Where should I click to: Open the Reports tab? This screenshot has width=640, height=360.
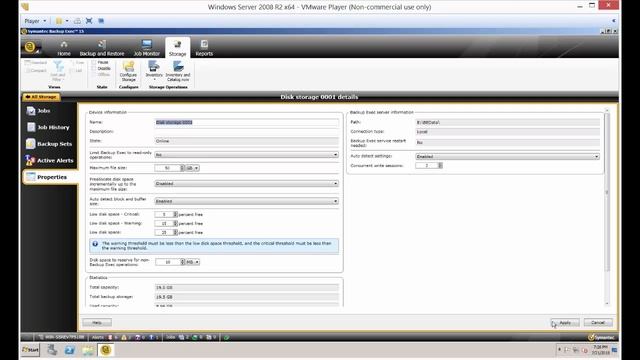(x=204, y=48)
